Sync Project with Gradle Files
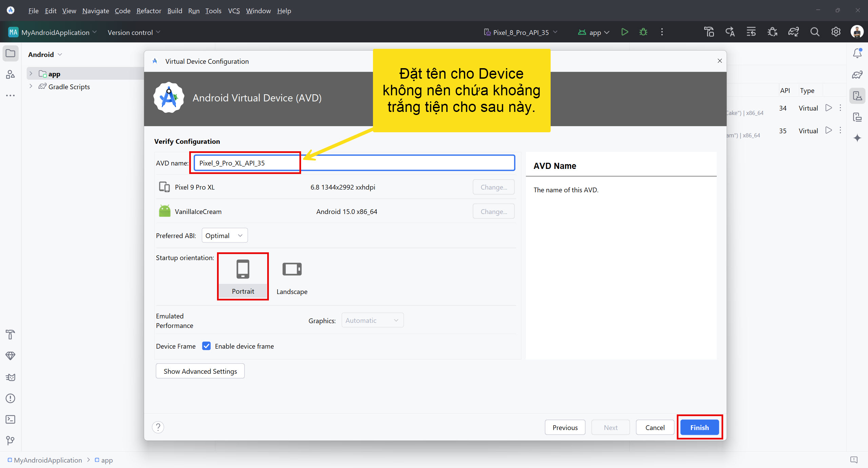Screen dimensions: 868x468 793,32
